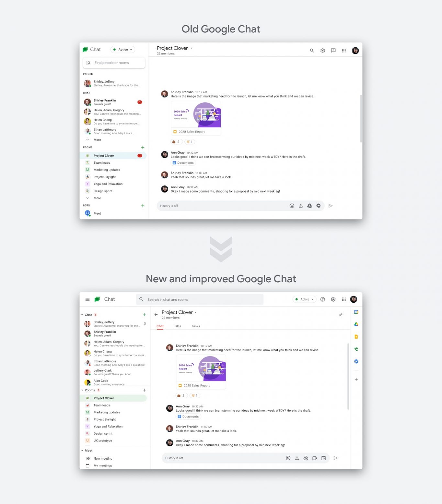Toggle the thumbs-up reaction in the new chat
Viewport: 442px width, 504px height.
[181, 396]
